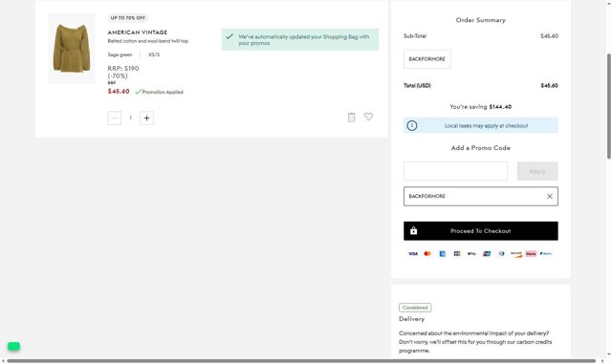The height and width of the screenshot is (364, 612).
Task: Click the Add a Promo Code heading
Action: click(480, 148)
